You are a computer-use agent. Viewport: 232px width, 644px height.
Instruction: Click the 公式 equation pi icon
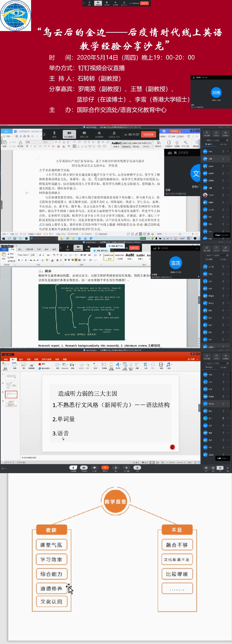(x=145, y=365)
